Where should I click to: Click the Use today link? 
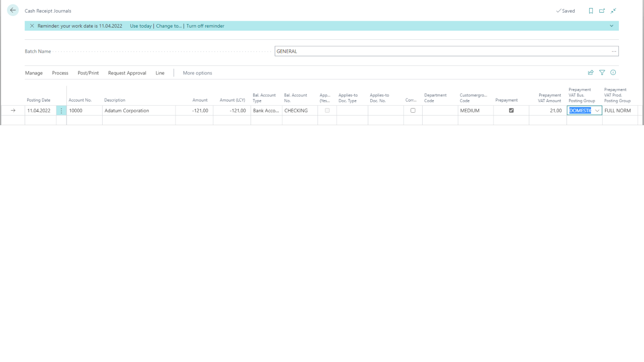(x=140, y=26)
